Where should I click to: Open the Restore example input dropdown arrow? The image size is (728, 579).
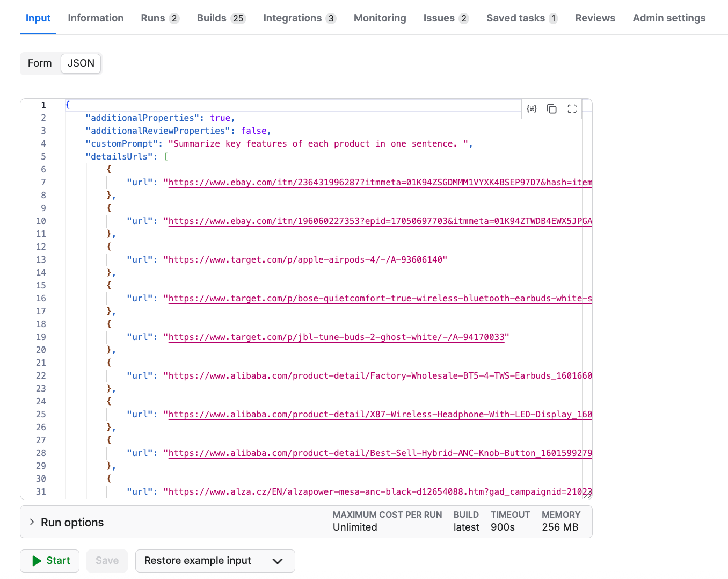pos(278,561)
